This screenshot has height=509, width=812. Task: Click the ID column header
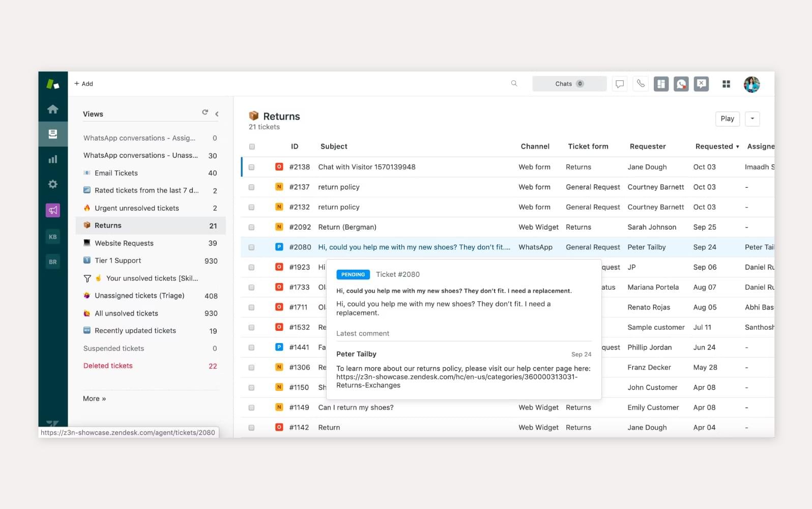pos(295,146)
